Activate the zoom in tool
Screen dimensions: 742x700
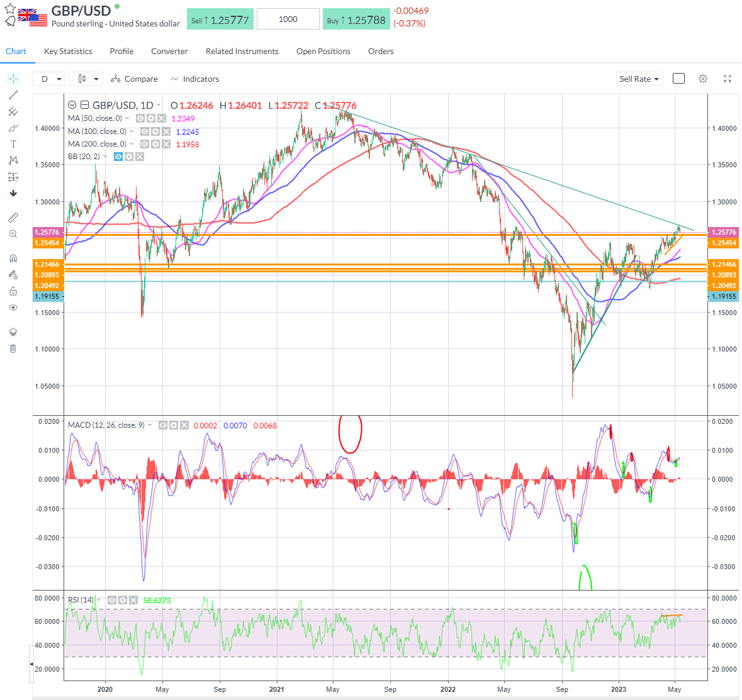click(x=13, y=234)
